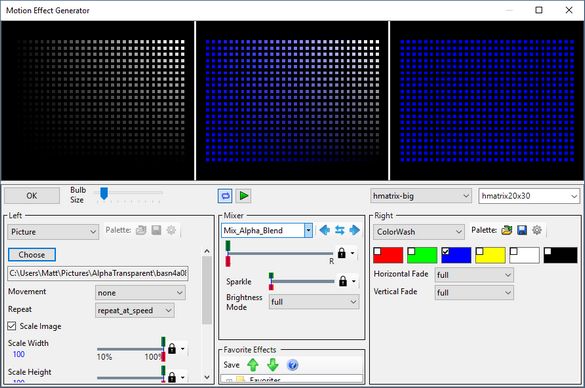Image resolution: width=585 pixels, height=388 pixels.
Task: Open the ColorWash effect dropdown
Action: pyautogui.click(x=419, y=232)
